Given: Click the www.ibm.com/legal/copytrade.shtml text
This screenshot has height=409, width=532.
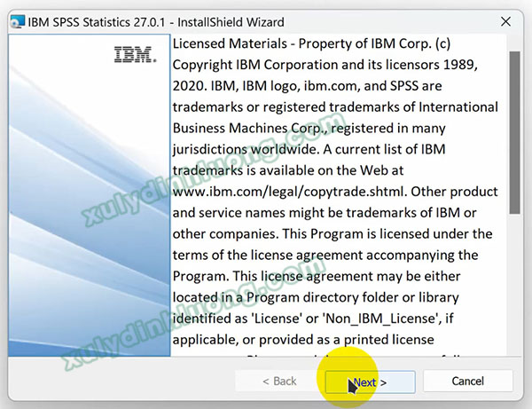Looking at the screenshot, I should (x=289, y=192).
